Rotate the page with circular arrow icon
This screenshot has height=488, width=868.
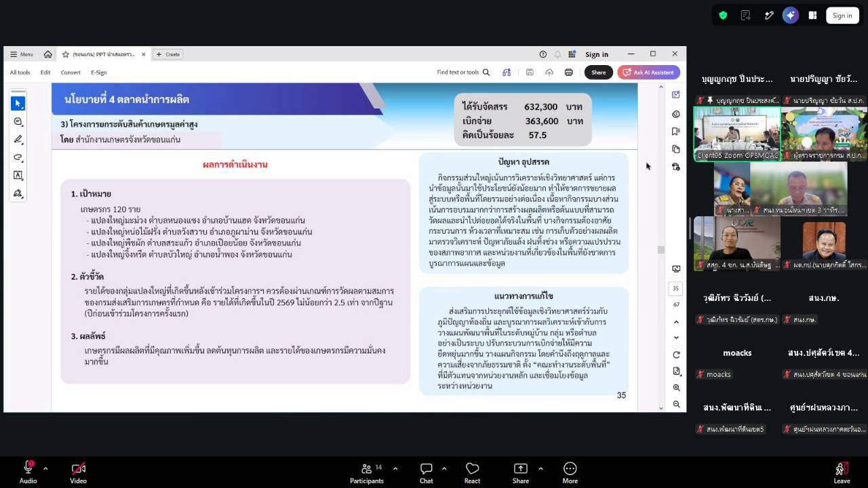676,355
